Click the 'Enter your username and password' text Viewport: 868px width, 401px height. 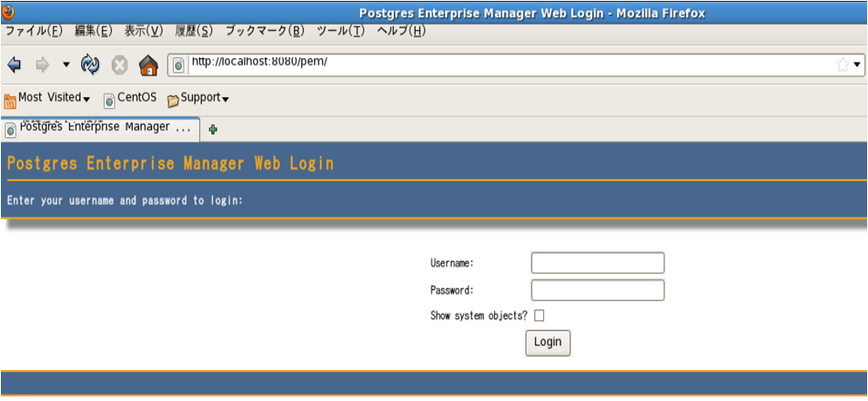tap(126, 200)
